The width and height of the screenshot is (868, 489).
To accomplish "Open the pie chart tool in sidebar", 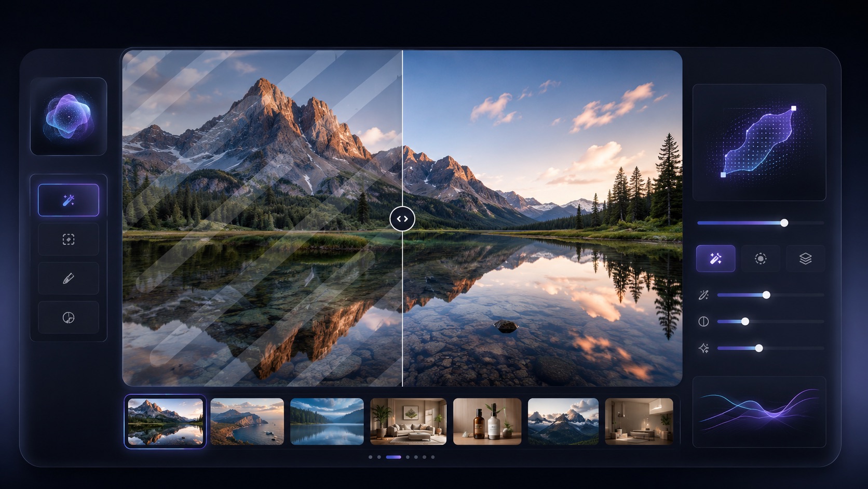I will pyautogui.click(x=69, y=318).
